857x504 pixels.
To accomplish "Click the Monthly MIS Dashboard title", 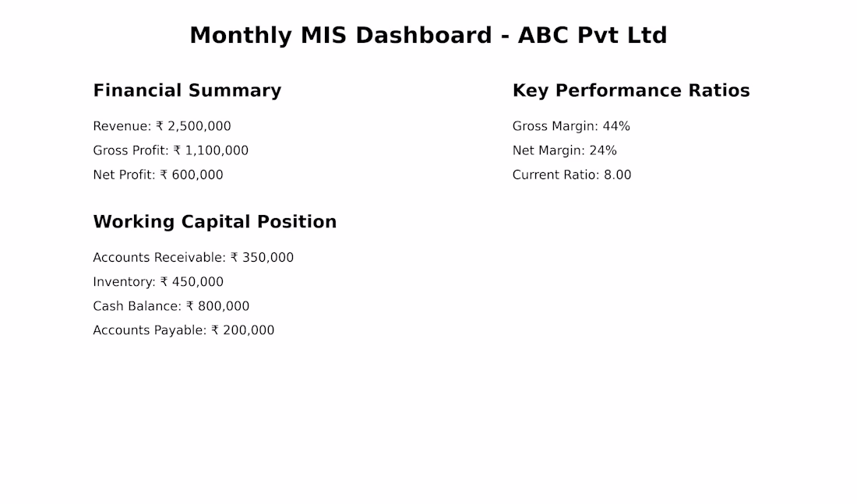I will (x=428, y=36).
